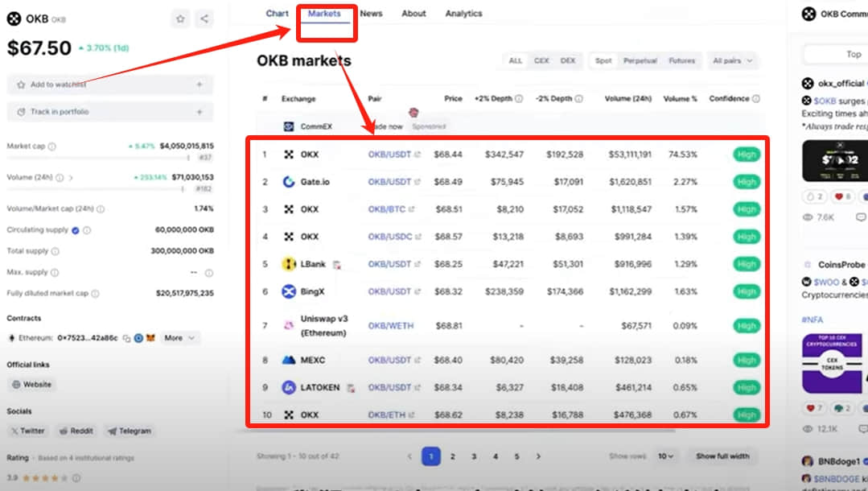Click the info icon next to Market cap
The height and width of the screenshot is (491, 868).
click(52, 146)
